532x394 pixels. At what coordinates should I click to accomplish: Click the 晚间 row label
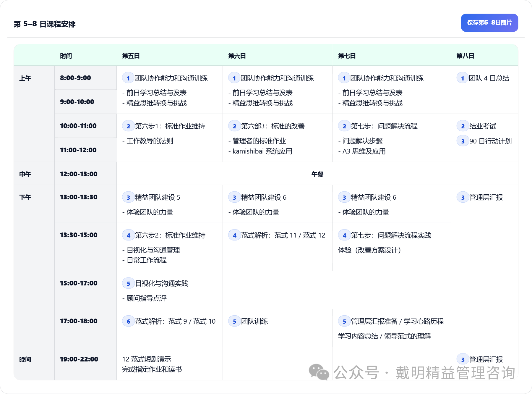(25, 359)
